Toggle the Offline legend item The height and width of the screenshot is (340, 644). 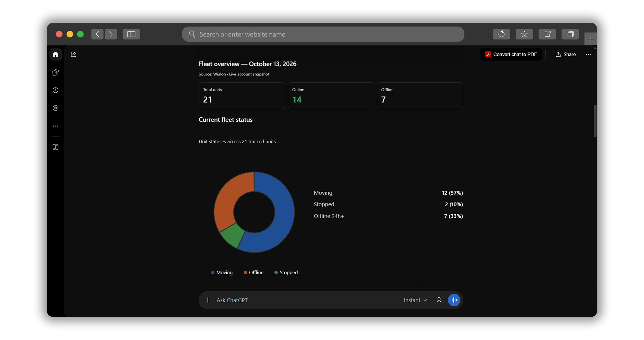pyautogui.click(x=253, y=272)
